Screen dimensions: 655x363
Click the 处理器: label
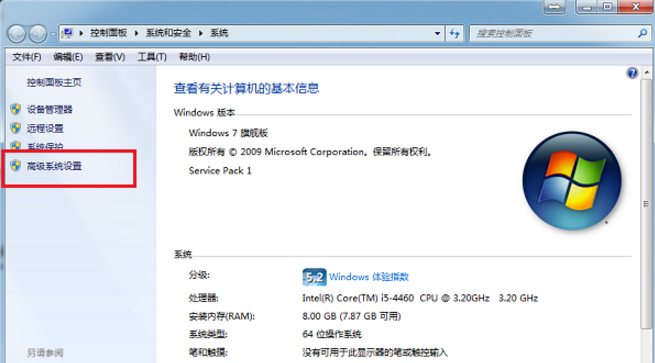tap(203, 298)
